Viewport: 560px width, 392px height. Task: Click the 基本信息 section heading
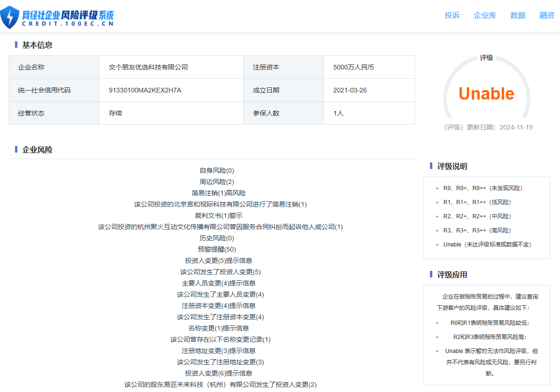(37, 45)
